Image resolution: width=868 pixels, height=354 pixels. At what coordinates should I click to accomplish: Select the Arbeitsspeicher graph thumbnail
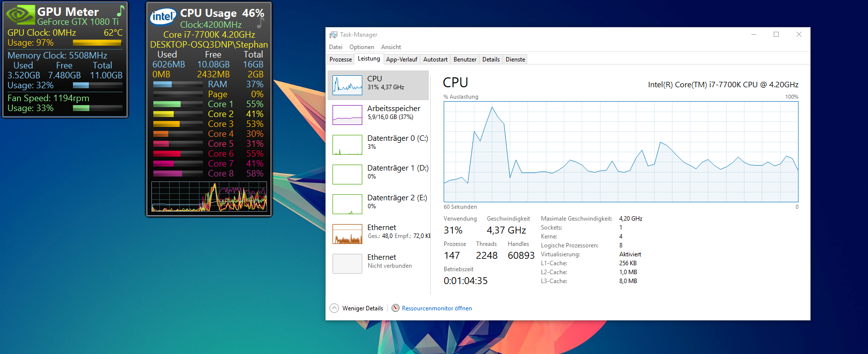point(347,115)
